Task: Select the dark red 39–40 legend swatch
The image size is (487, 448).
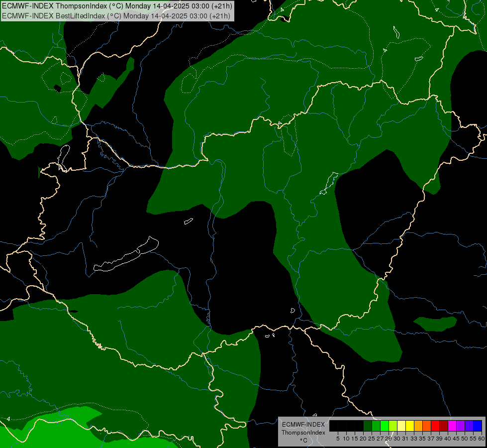Action: pyautogui.click(x=444, y=426)
